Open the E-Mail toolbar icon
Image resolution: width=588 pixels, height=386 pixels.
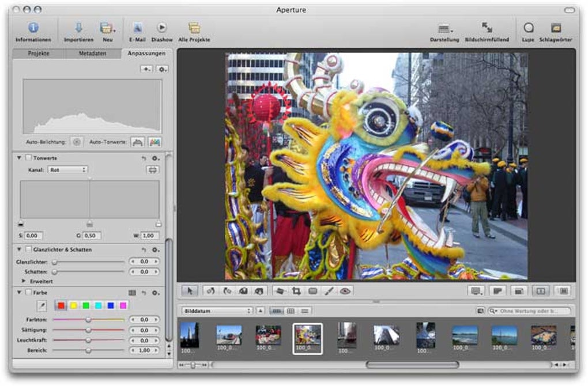pos(137,28)
